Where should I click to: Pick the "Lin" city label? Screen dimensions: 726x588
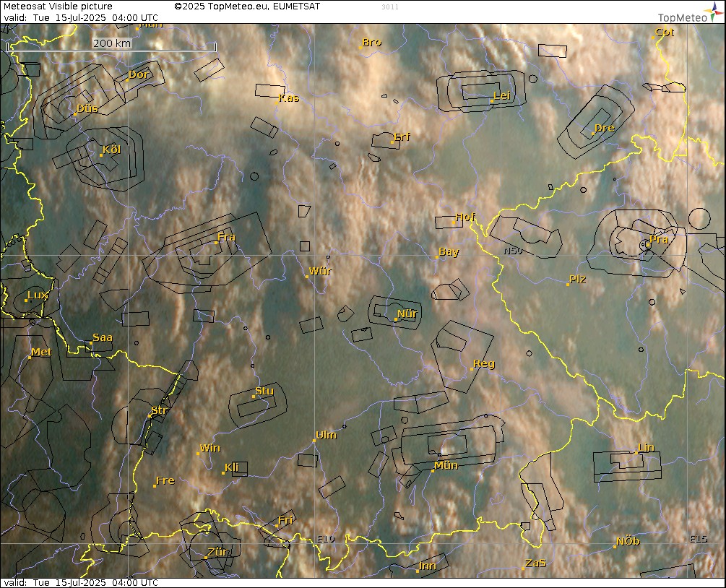(x=647, y=447)
